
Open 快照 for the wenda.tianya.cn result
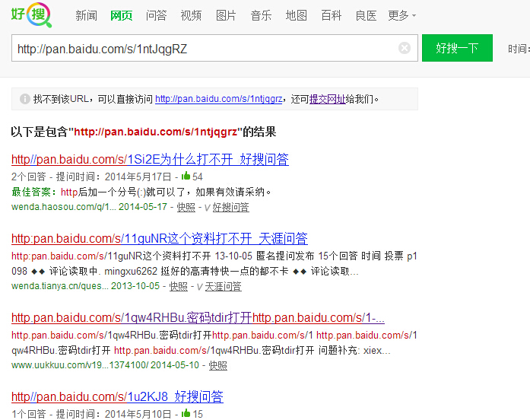coord(178,286)
